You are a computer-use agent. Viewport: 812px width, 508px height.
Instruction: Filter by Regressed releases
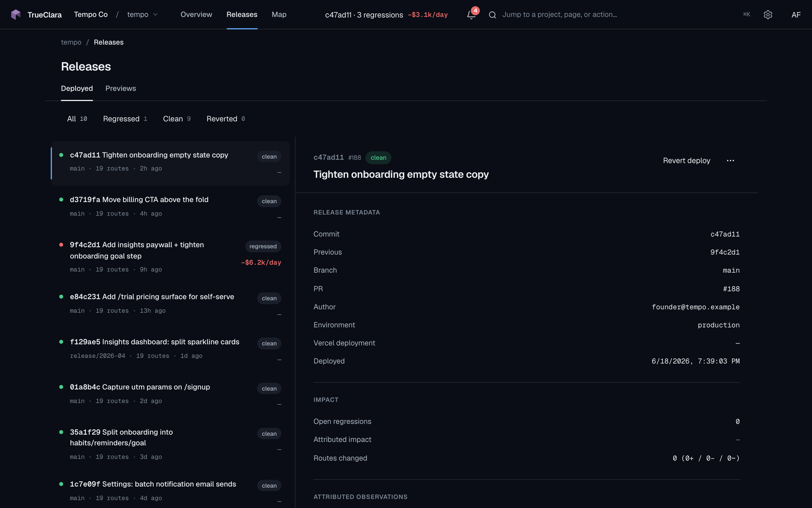125,119
